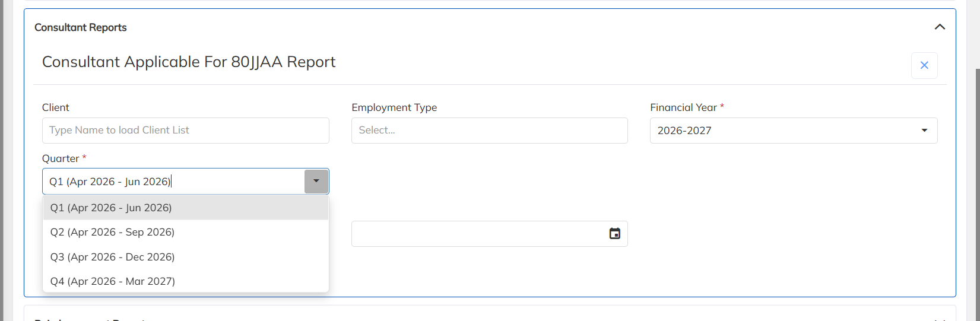Screen dimensions: 980x321
Task: Click the 2026-2027 Financial Year value
Action: point(684,131)
